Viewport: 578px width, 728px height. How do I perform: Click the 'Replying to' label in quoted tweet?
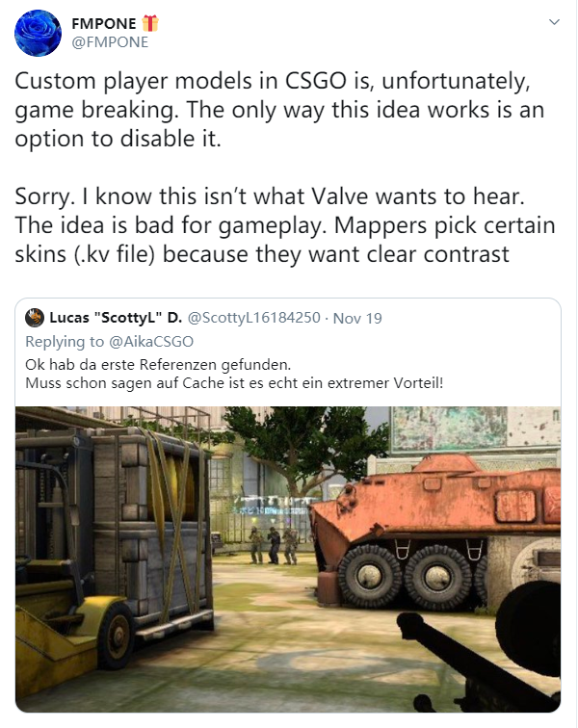point(65,342)
